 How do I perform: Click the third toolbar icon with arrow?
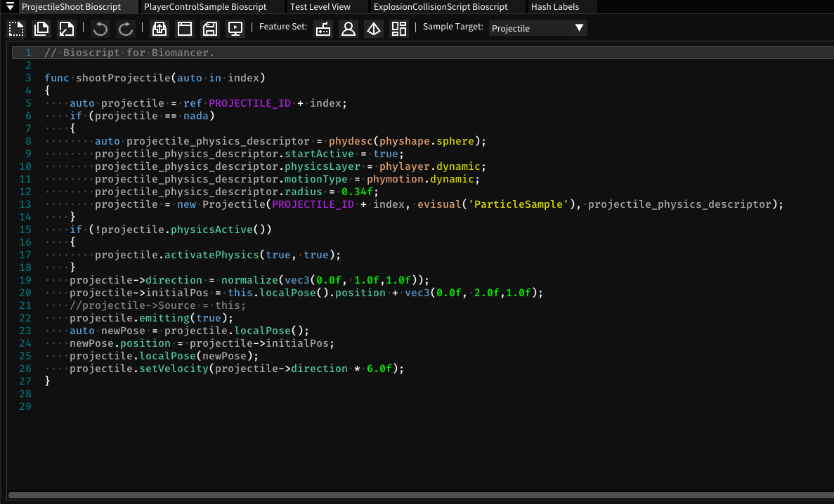point(66,28)
